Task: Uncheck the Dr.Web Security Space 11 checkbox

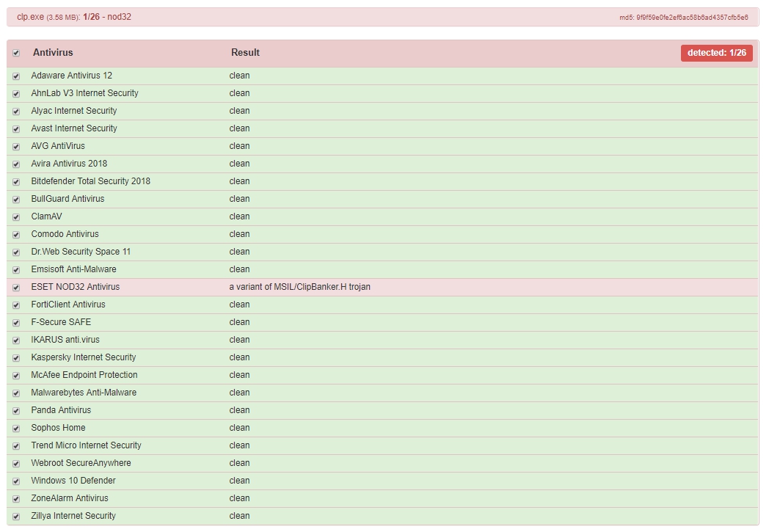Action: (16, 252)
